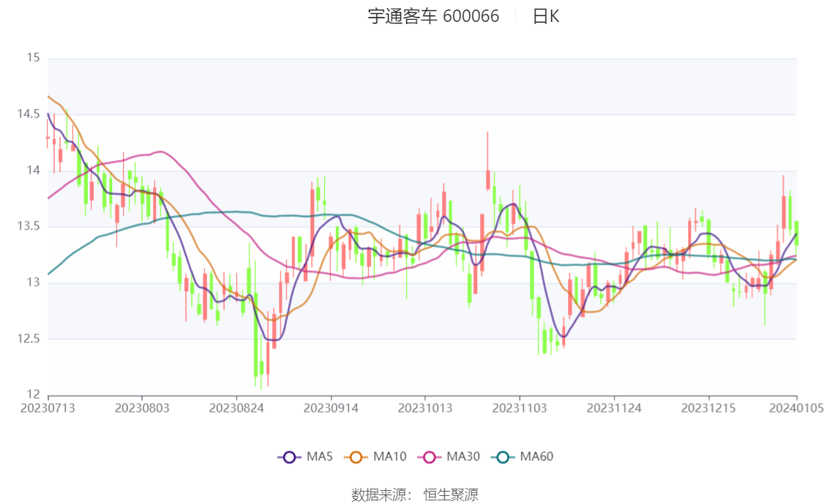
Task: Click the 日K label in title
Action: 546,16
